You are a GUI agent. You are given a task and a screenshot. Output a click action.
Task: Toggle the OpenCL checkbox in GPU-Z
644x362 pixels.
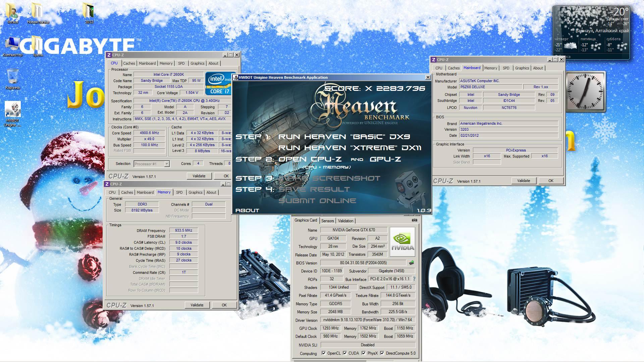324,353
